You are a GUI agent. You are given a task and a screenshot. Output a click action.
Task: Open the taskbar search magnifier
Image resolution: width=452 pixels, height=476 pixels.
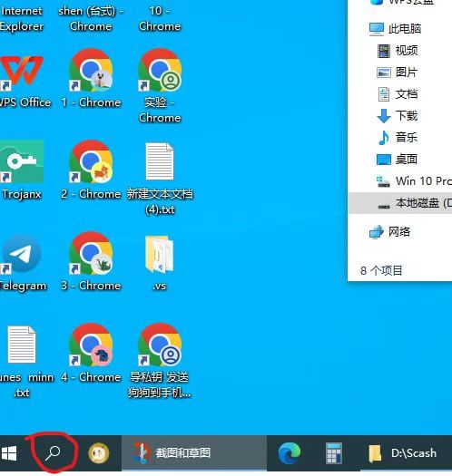pos(53,453)
